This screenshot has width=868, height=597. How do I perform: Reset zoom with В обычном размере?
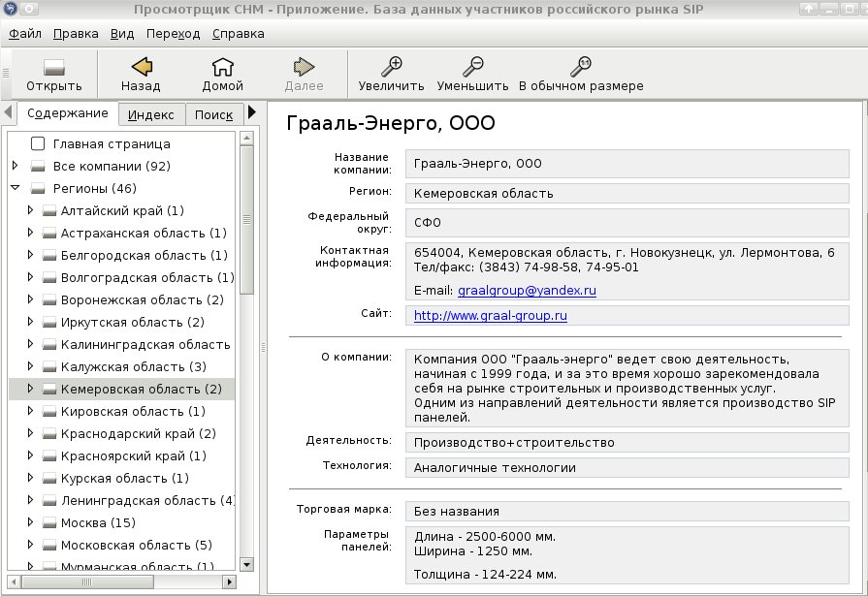[581, 67]
